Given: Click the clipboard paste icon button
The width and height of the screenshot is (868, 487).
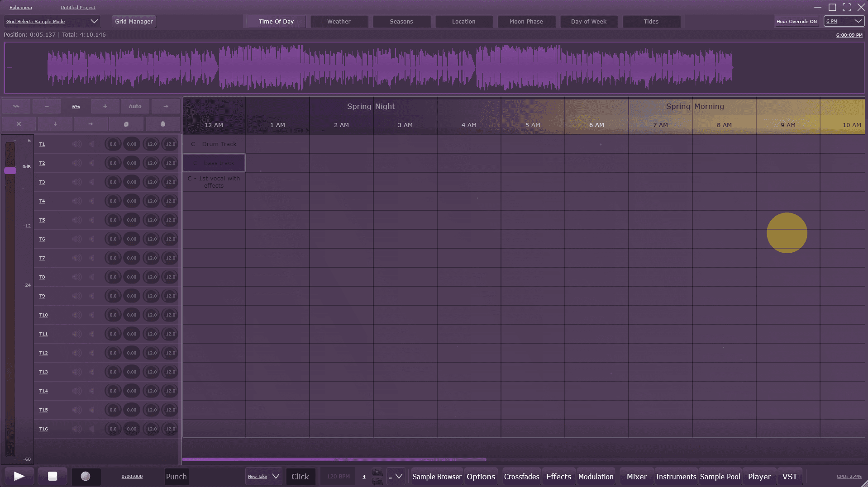Looking at the screenshot, I should tap(163, 124).
